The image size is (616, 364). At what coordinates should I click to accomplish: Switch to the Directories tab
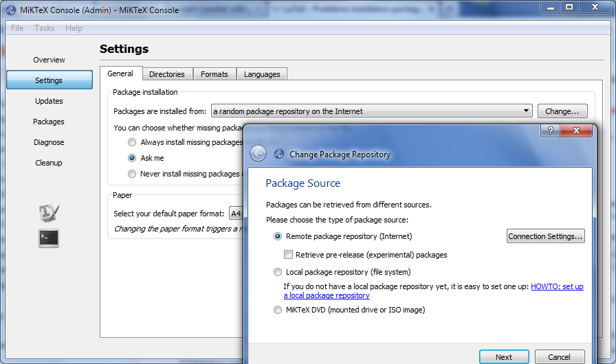(x=167, y=74)
